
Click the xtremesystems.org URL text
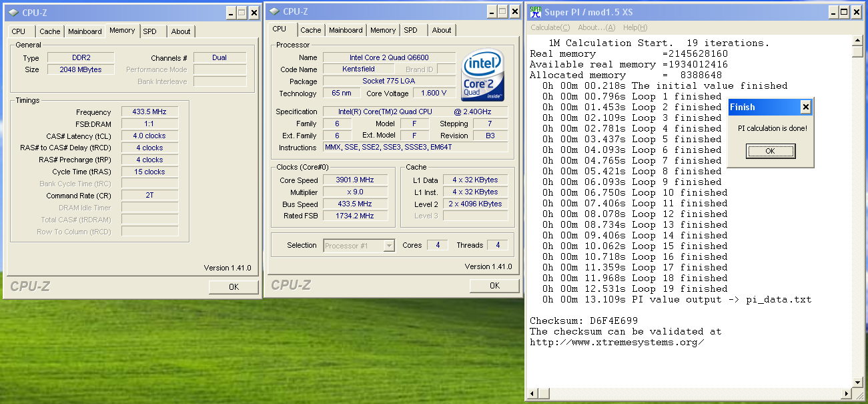pos(617,343)
